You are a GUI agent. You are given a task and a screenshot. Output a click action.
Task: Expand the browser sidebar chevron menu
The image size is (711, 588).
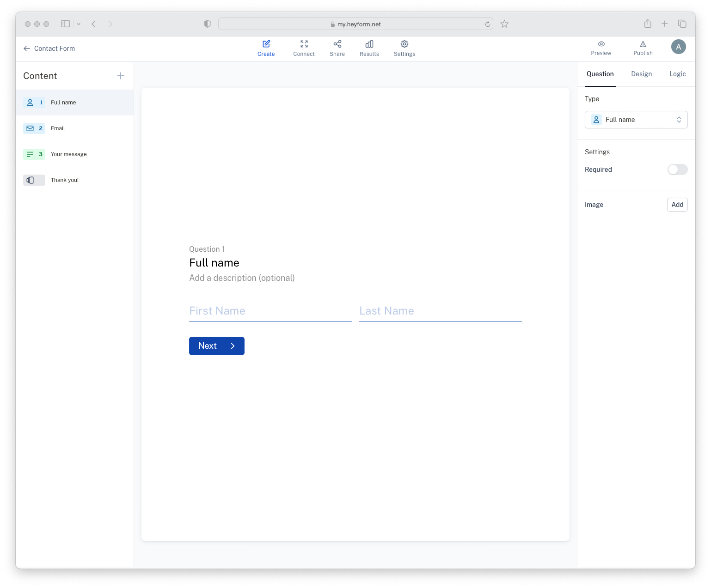79,24
